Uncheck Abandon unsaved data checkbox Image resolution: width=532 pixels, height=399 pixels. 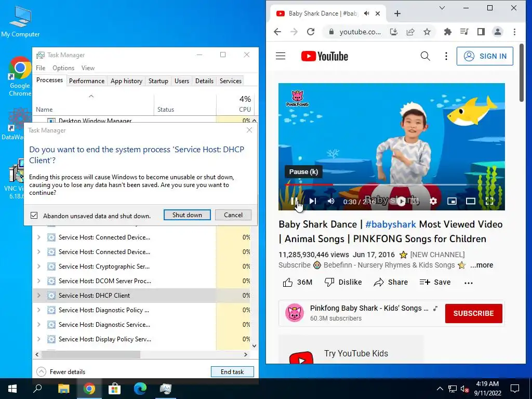[x=34, y=216]
